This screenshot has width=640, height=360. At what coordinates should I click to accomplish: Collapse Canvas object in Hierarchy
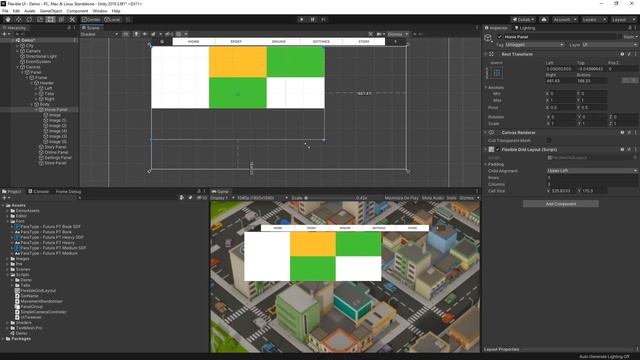coord(18,67)
